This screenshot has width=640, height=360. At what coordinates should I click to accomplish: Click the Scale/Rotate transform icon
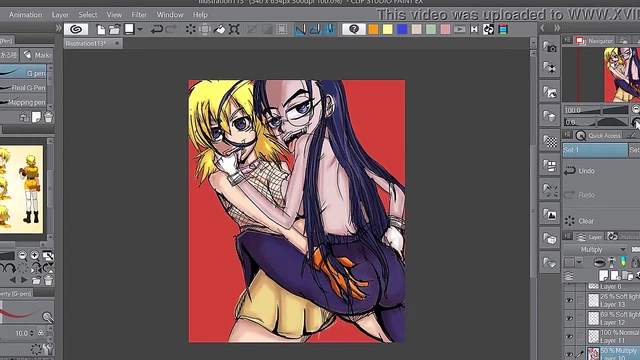(234, 29)
